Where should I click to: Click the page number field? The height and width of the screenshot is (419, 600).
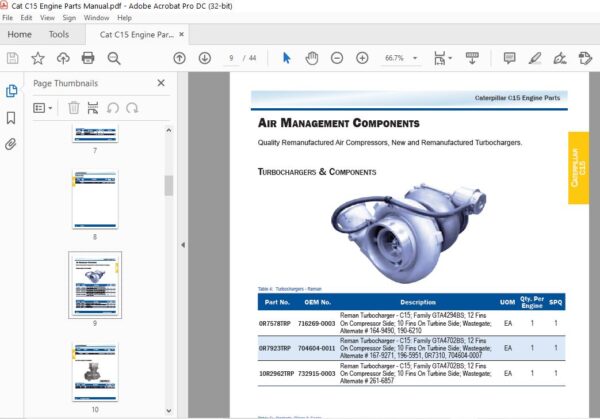pyautogui.click(x=231, y=58)
